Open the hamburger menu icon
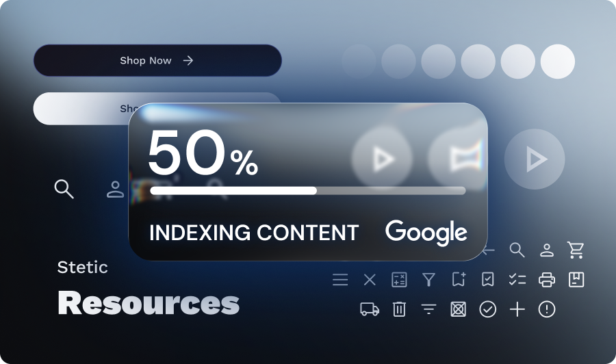This screenshot has height=364, width=616. tap(340, 280)
